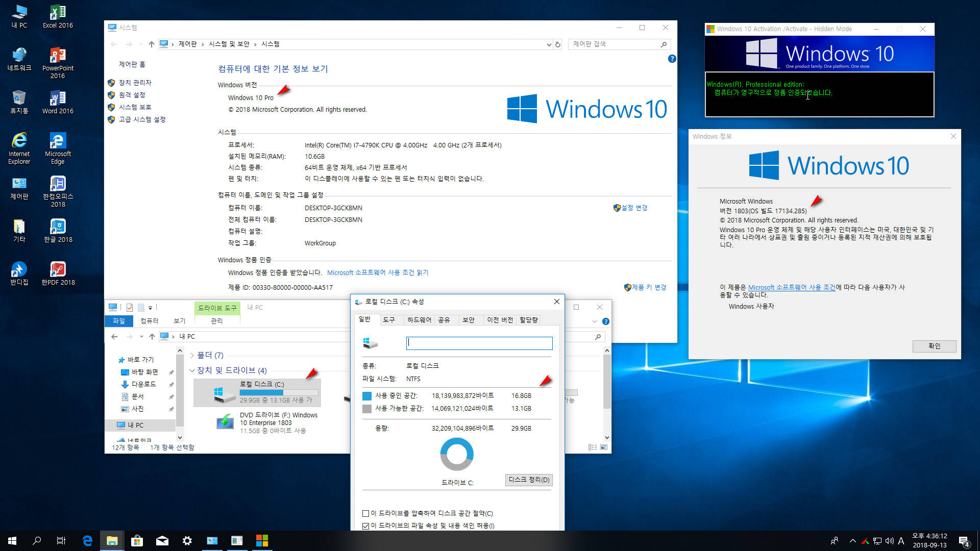Open the 한컴오피스 2018 desktop icon
Screen dimensions: 980x551
[x=58, y=191]
